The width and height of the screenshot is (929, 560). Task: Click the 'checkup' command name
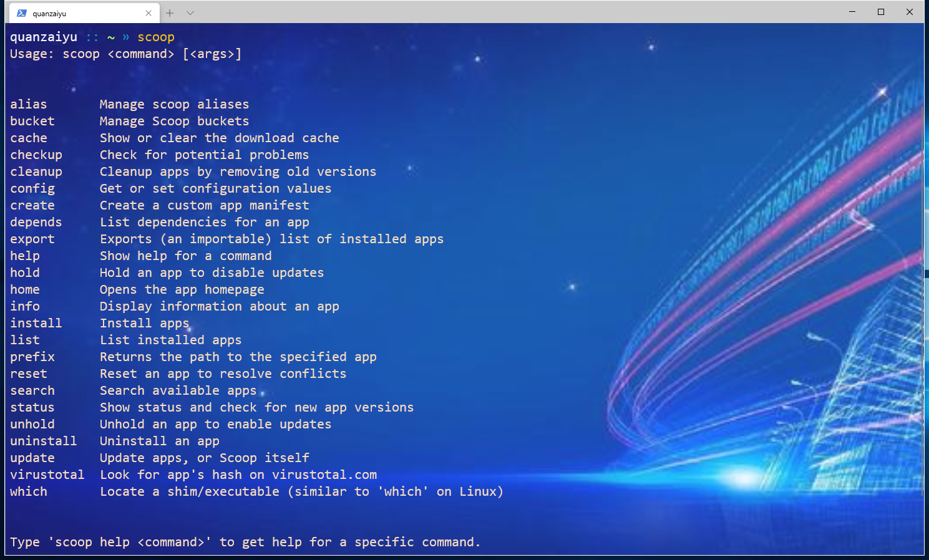(36, 155)
